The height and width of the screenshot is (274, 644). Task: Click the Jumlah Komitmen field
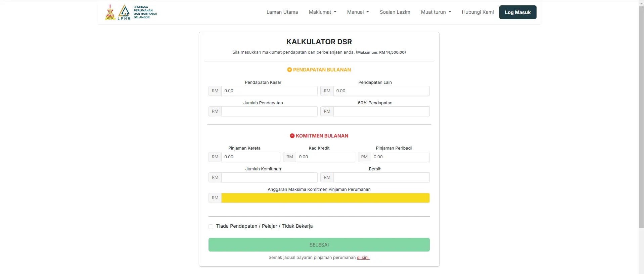tap(269, 177)
